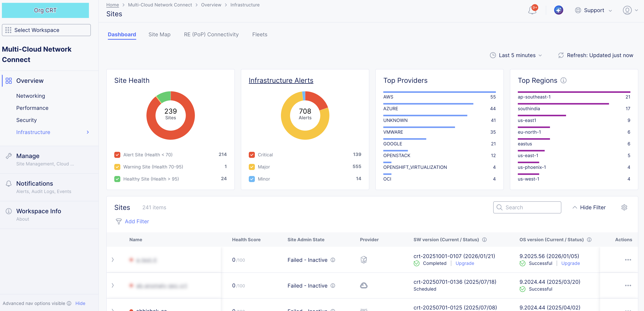
Task: Click the Workspace Info circle icon
Action: [x=9, y=211]
